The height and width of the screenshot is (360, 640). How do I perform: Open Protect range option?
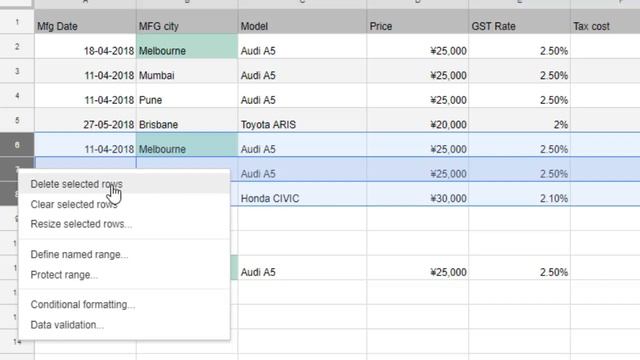tap(124, 275)
